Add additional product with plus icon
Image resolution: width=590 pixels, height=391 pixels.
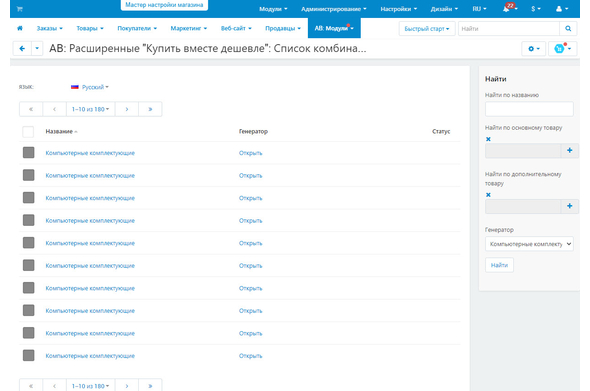(569, 206)
